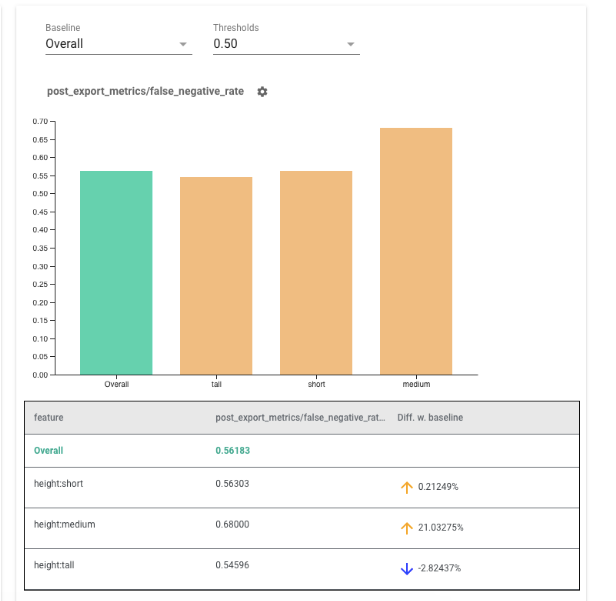
Task: Click the tall bar in chart
Action: coord(216,276)
